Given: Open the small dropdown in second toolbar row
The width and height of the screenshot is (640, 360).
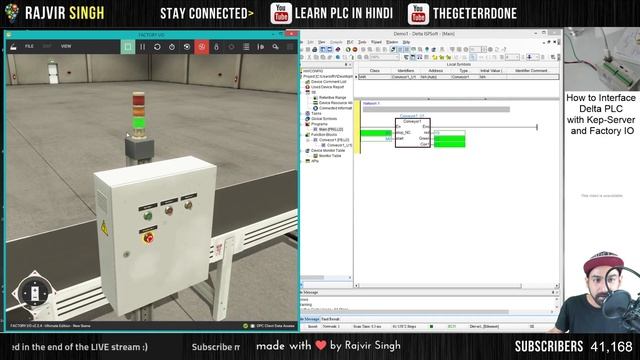Looking at the screenshot, I should point(512,57).
